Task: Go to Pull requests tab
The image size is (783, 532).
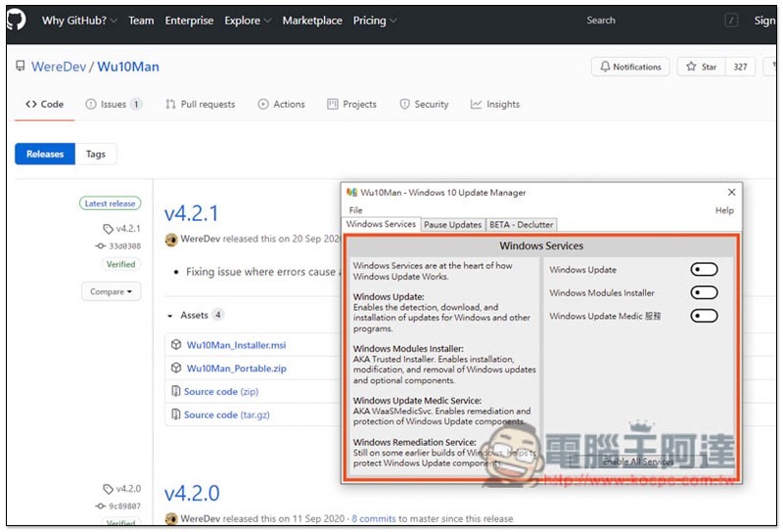Action: pos(201,105)
